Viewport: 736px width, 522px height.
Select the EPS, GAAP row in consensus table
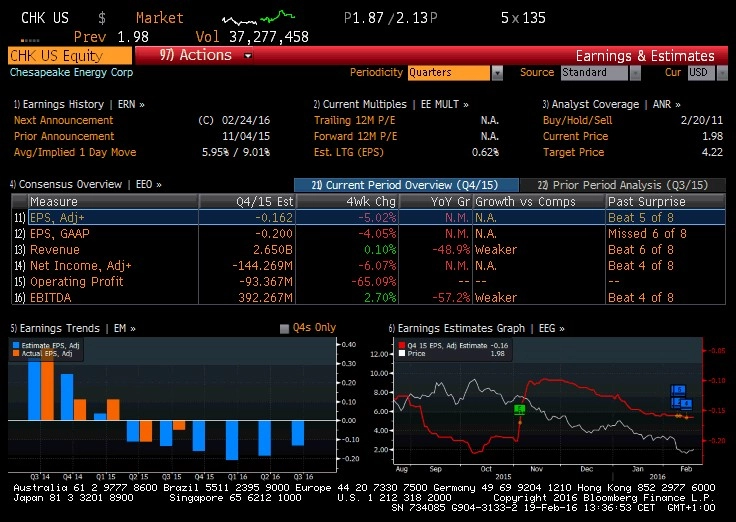coord(368,234)
